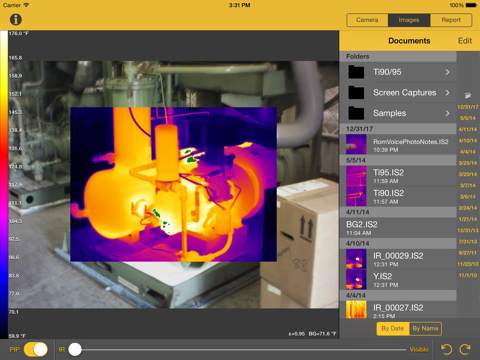
Task: Select Ti90.IS2 file name
Action: coord(388,193)
